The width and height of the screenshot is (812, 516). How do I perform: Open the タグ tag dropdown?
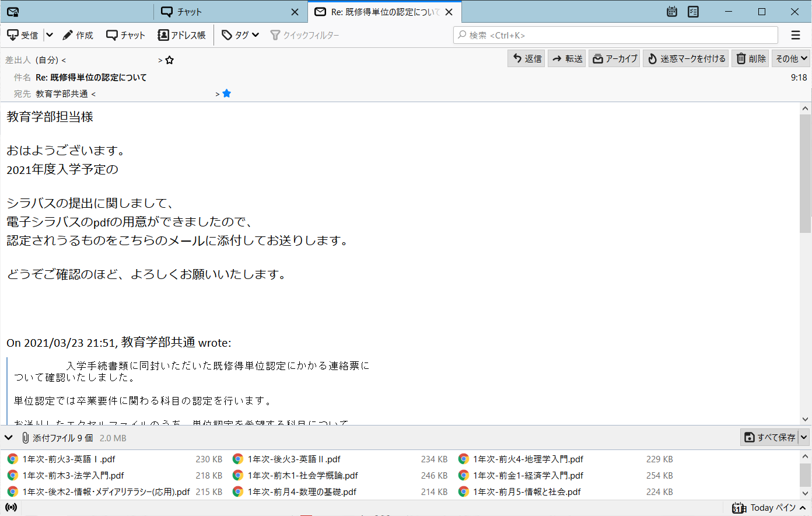point(240,35)
